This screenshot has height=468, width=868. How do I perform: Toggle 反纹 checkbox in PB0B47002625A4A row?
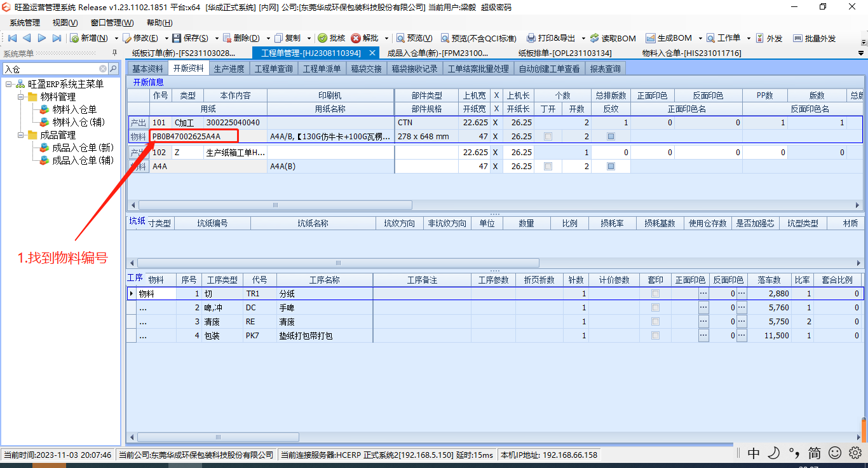pos(611,137)
